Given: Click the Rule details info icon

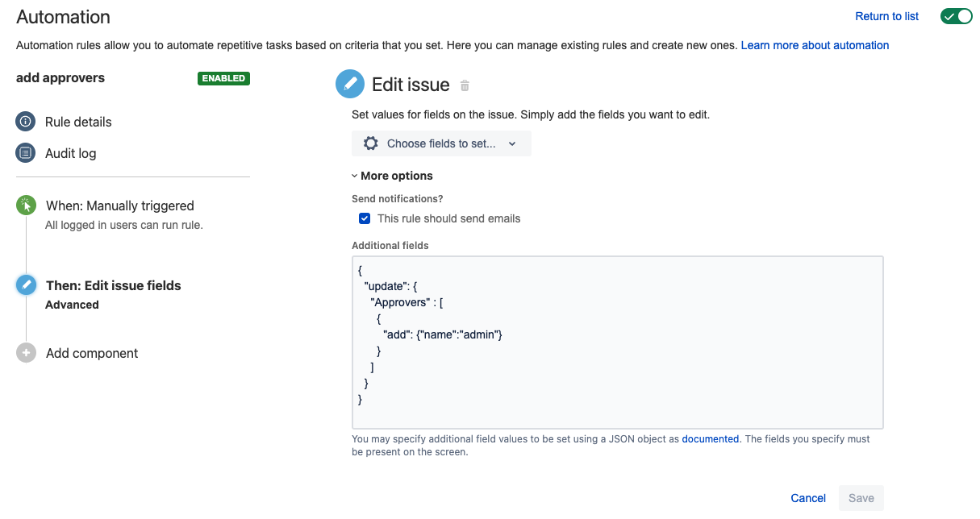Looking at the screenshot, I should [x=26, y=122].
